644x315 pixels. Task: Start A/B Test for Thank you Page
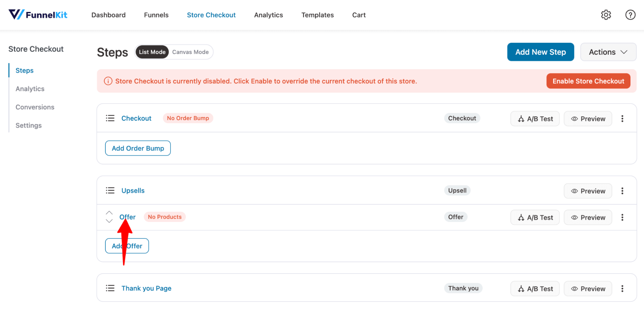pyautogui.click(x=535, y=289)
